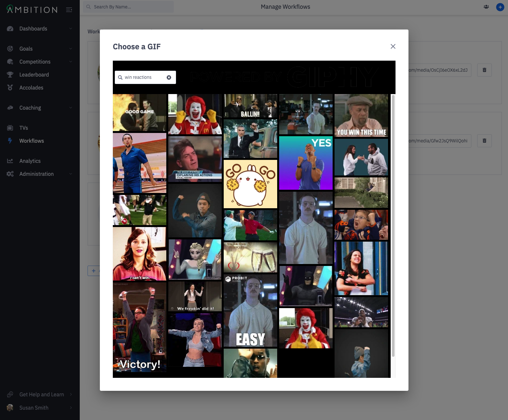The height and width of the screenshot is (420, 508).
Task: Expand the Coaching submenu
Action: tap(71, 108)
